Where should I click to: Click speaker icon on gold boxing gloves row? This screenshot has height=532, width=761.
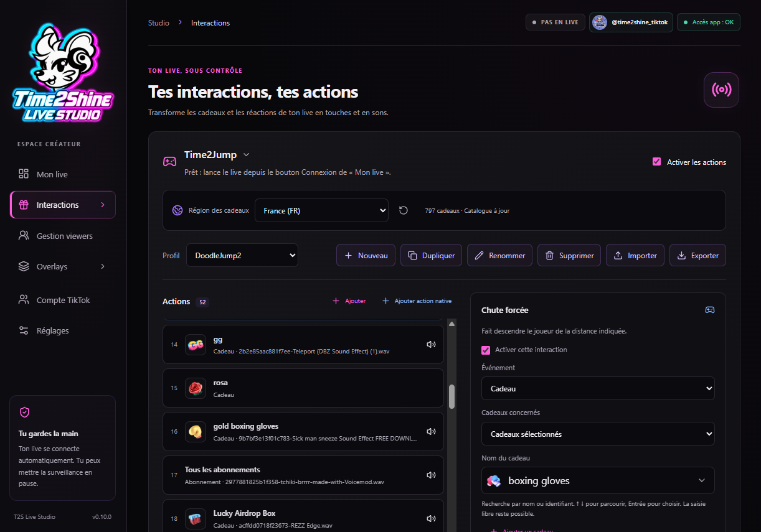pyautogui.click(x=431, y=431)
